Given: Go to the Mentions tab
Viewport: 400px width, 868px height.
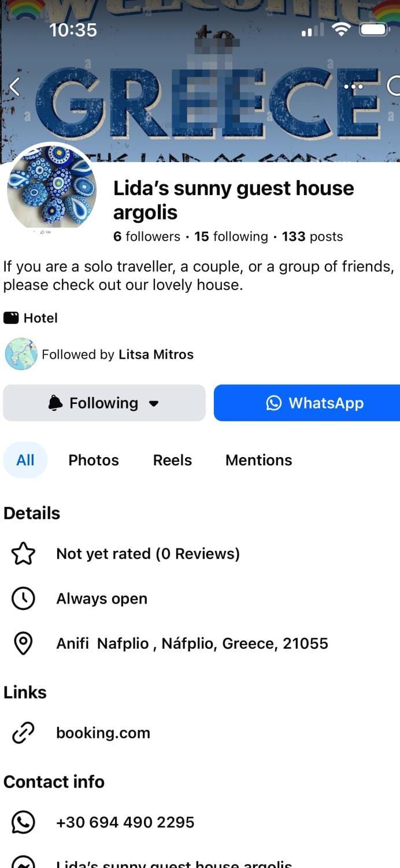Looking at the screenshot, I should [x=258, y=460].
